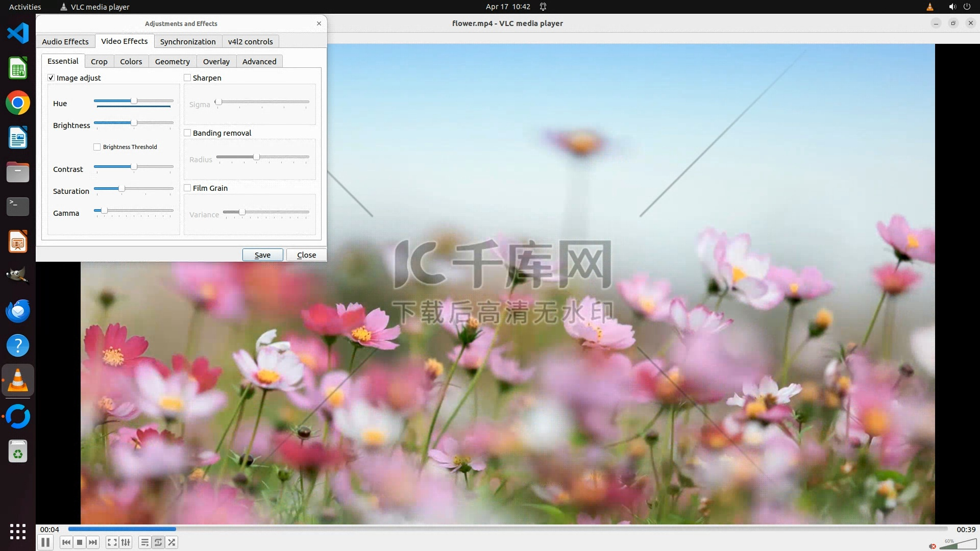The width and height of the screenshot is (980, 551).
Task: Open GIMP from the Ubuntu dock
Action: coord(18,275)
